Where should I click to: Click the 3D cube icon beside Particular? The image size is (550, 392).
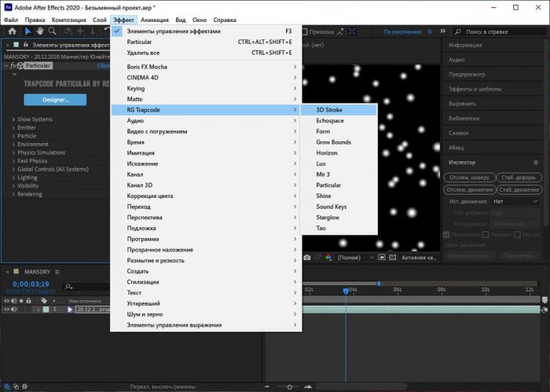[20, 65]
